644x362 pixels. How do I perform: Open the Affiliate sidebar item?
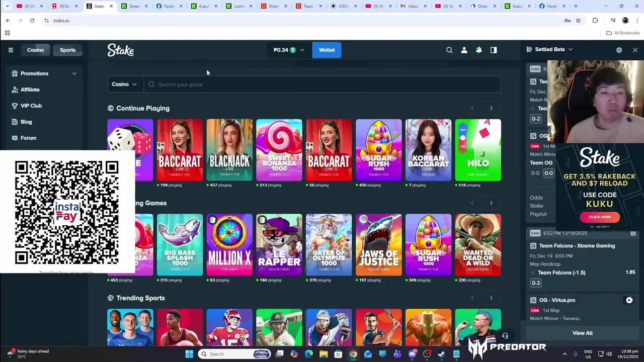(30, 89)
